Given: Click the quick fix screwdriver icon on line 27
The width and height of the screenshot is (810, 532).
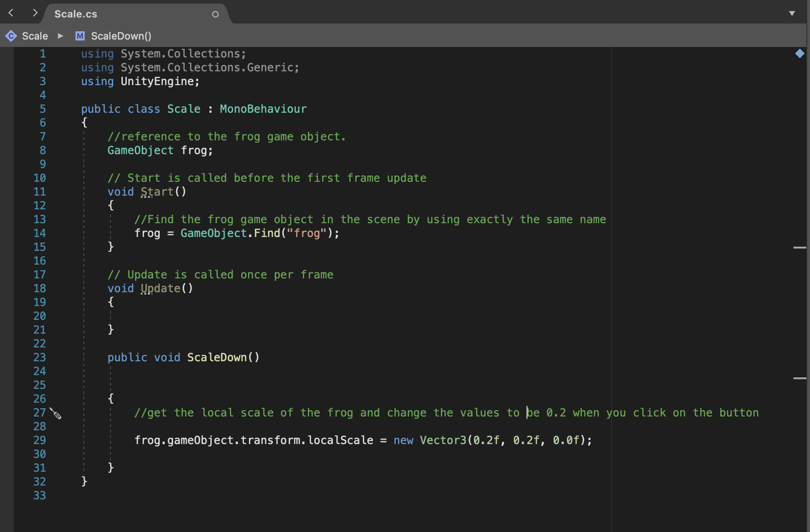Looking at the screenshot, I should pos(55,413).
